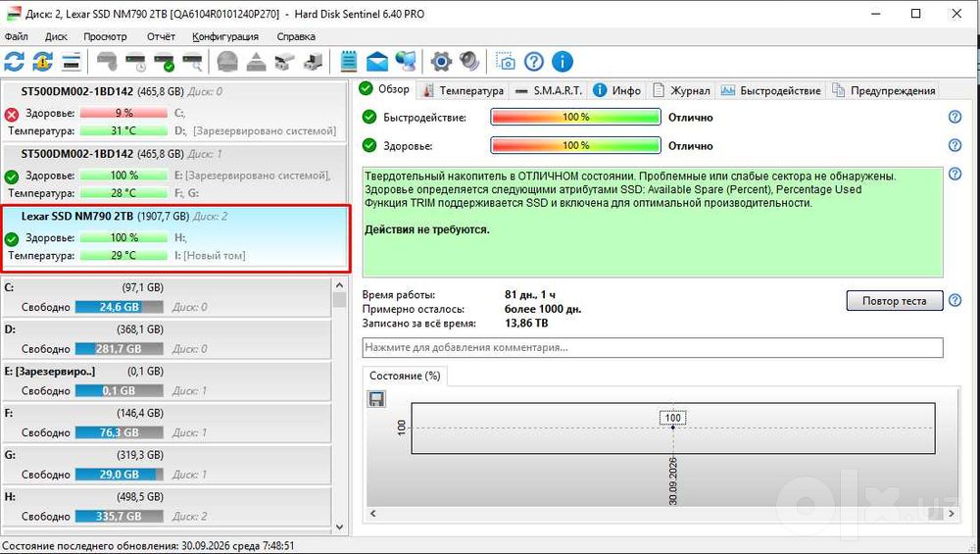
Task: Switch to the Состояние (%) chart tab
Action: coord(405,376)
